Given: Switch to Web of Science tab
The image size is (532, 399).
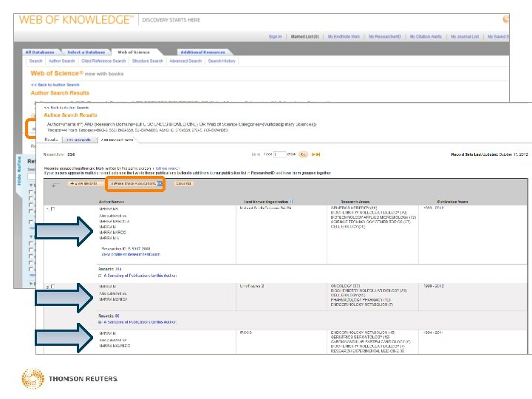Looking at the screenshot, I should (x=134, y=52).
